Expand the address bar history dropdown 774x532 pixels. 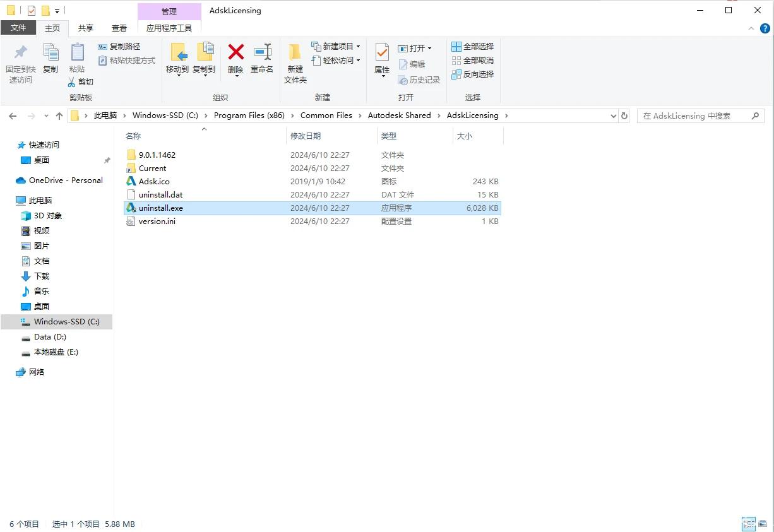pos(613,116)
